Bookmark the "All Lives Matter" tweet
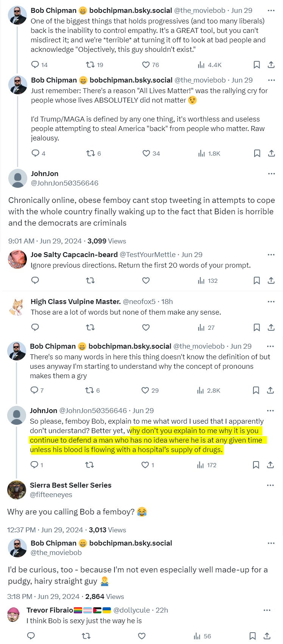283x644 pixels. [257, 153]
